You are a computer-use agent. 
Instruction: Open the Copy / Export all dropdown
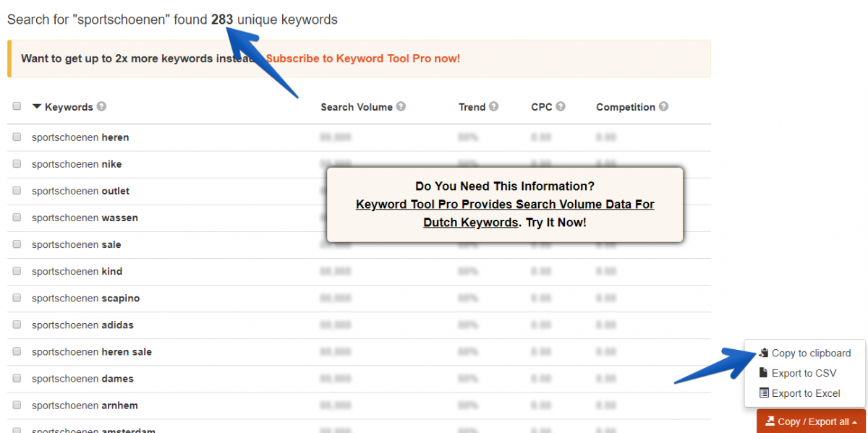pos(810,421)
